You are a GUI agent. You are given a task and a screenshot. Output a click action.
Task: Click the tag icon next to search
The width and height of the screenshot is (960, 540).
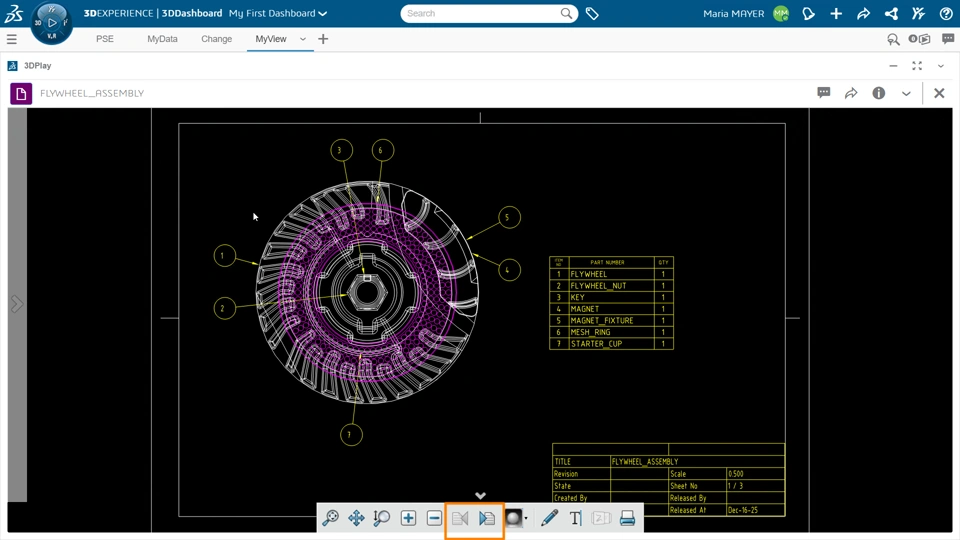click(592, 13)
